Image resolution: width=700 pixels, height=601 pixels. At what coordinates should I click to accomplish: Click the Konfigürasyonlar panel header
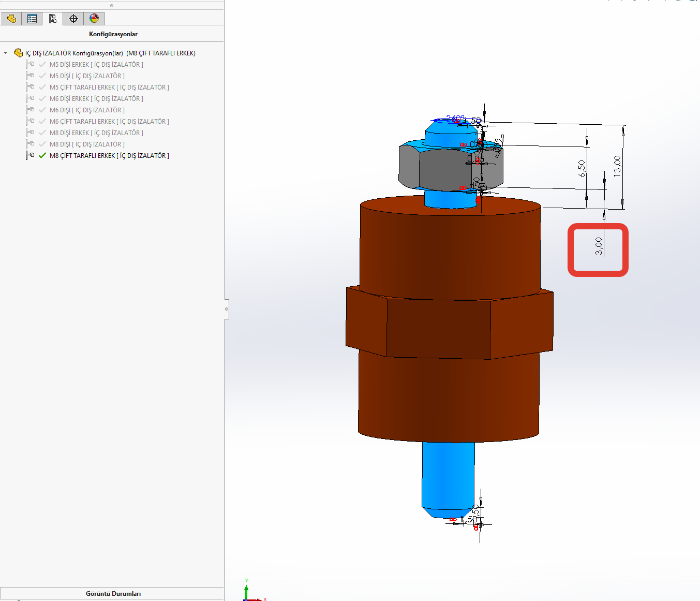click(x=113, y=34)
